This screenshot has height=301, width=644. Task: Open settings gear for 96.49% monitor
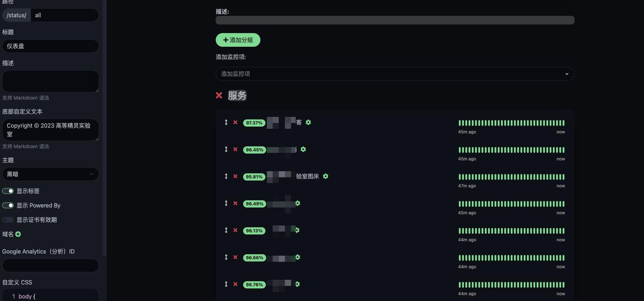point(298,203)
